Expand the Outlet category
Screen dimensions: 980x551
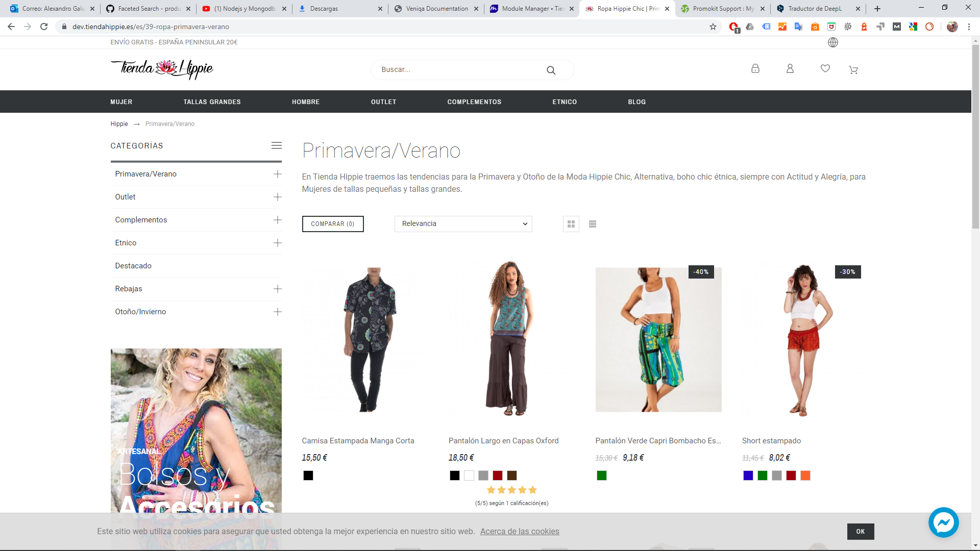pos(278,197)
